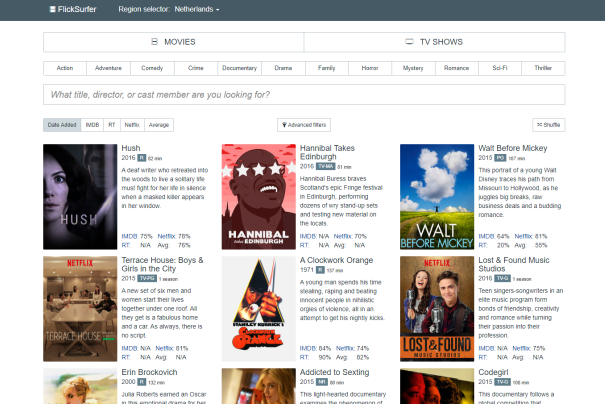Filter by the Crime genre

click(x=196, y=68)
